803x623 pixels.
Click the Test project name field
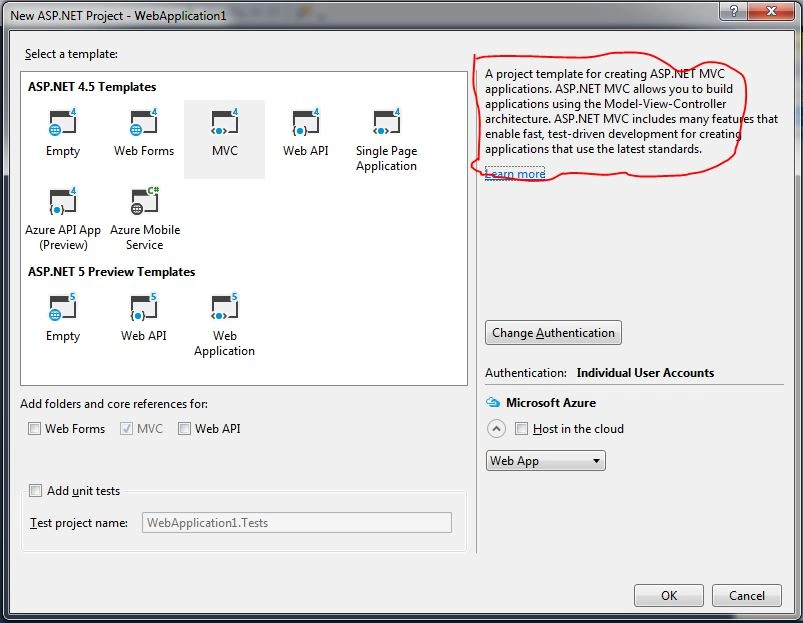pyautogui.click(x=297, y=523)
